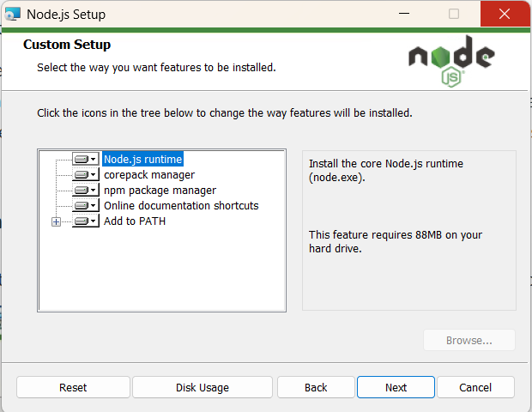Click the Node.js Setup installer title icon
Screen dimensions: 532x412
click(13, 15)
